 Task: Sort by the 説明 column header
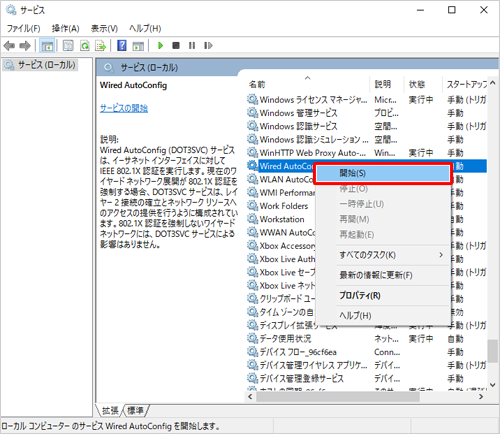[387, 84]
